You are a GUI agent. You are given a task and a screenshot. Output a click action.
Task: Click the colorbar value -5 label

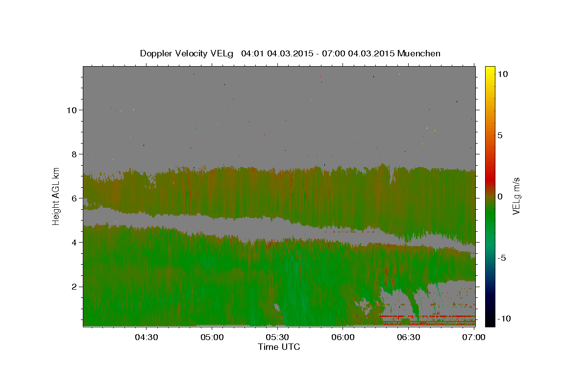(502, 257)
